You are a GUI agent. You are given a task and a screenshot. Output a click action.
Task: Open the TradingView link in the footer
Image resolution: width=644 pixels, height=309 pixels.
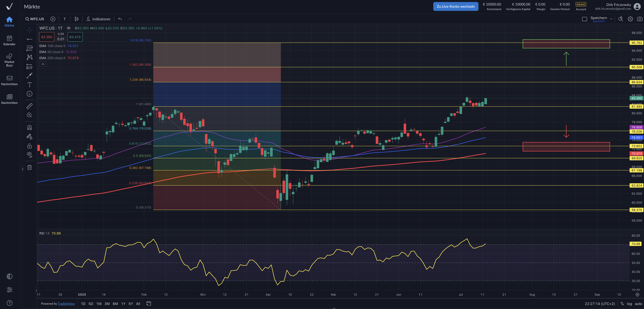(x=66, y=303)
